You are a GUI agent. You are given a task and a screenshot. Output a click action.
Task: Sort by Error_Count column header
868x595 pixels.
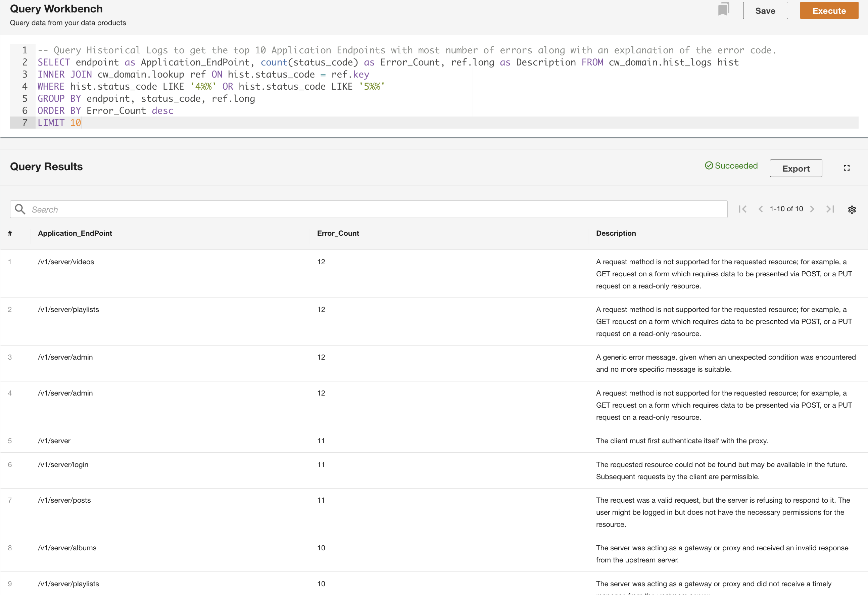[x=338, y=233]
